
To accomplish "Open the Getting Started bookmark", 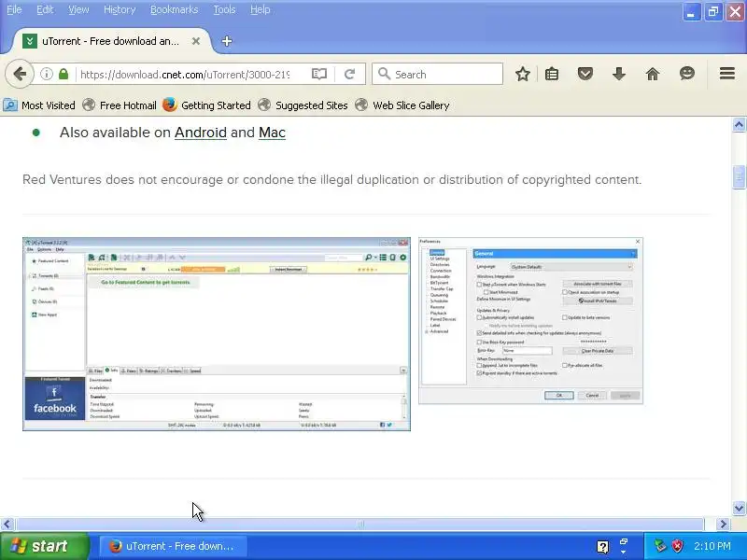I will pyautogui.click(x=206, y=105).
